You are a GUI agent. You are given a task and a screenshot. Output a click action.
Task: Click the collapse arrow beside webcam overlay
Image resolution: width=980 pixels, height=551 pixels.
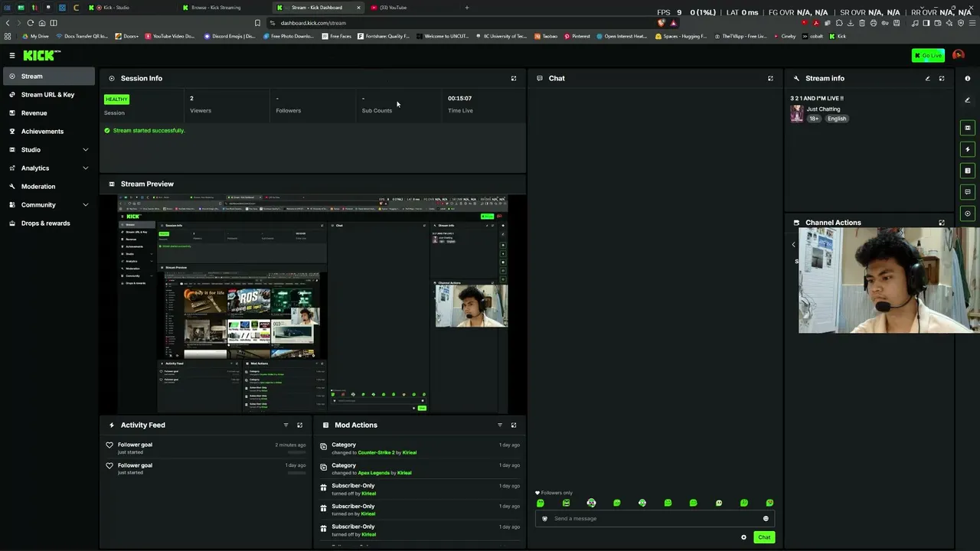(793, 245)
